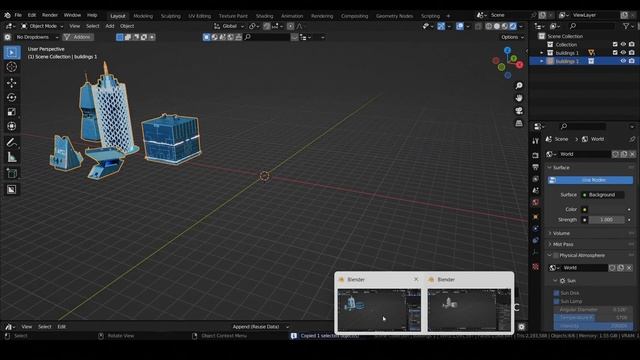The width and height of the screenshot is (640, 360).
Task: Open Output properties tab icon
Action: (536, 167)
